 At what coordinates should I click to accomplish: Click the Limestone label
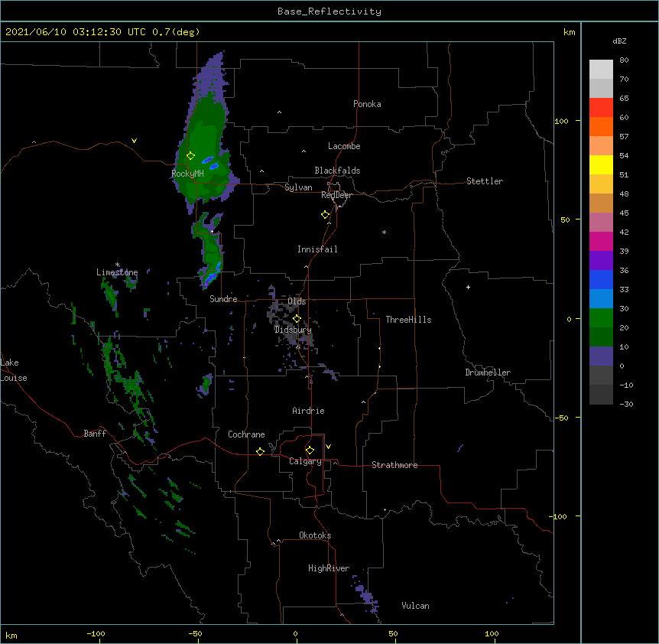point(117,272)
